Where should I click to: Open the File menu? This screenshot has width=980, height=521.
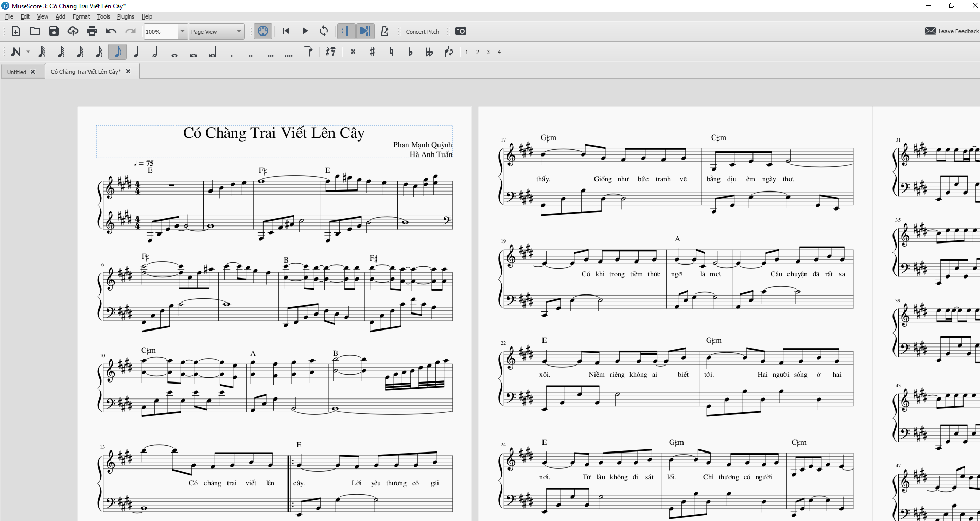(9, 16)
